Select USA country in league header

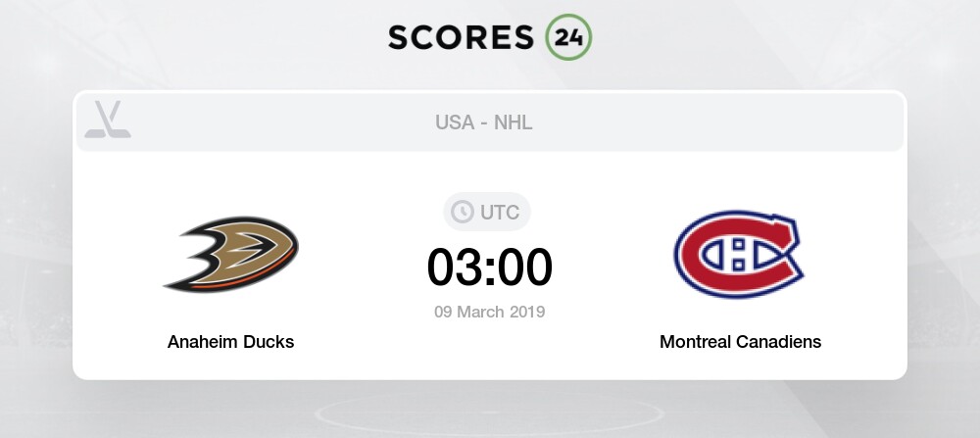[455, 122]
